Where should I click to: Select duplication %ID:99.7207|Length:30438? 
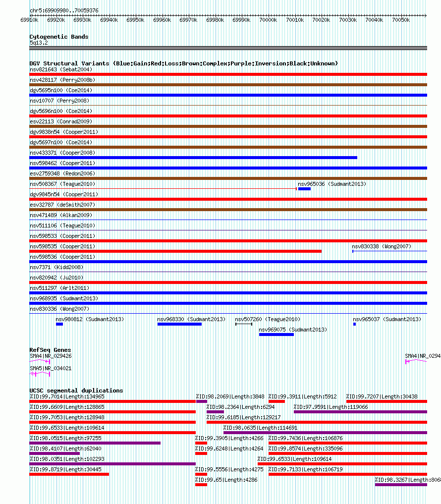[382, 396]
